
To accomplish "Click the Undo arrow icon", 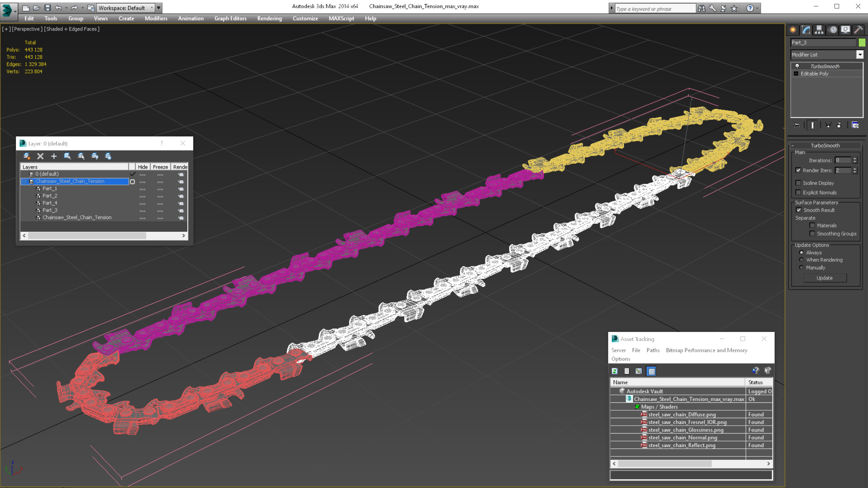I will coord(58,8).
